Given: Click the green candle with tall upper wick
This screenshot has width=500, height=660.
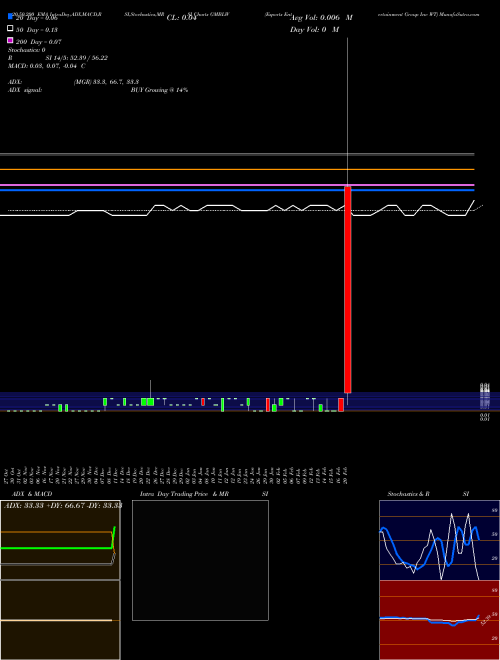Looking at the screenshot, I should pos(150,402).
